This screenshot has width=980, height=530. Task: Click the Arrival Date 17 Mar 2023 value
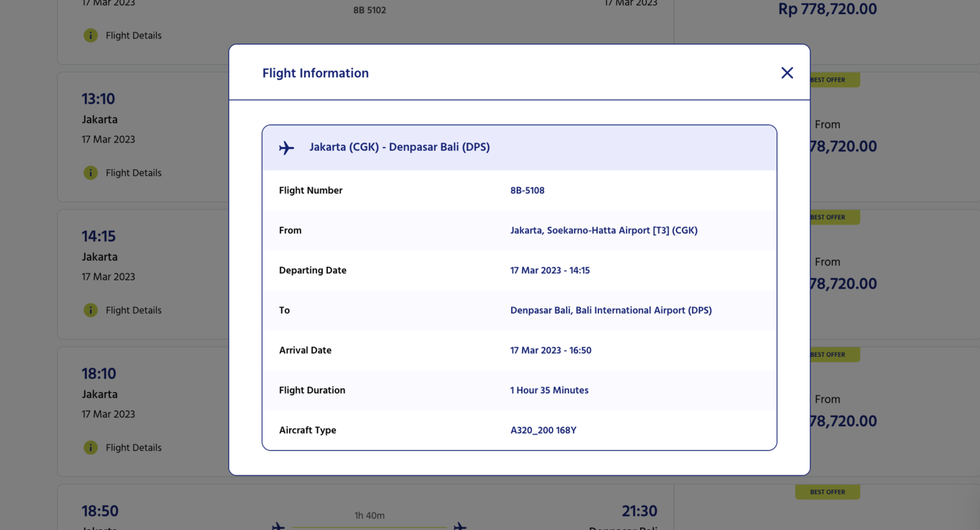pos(551,350)
